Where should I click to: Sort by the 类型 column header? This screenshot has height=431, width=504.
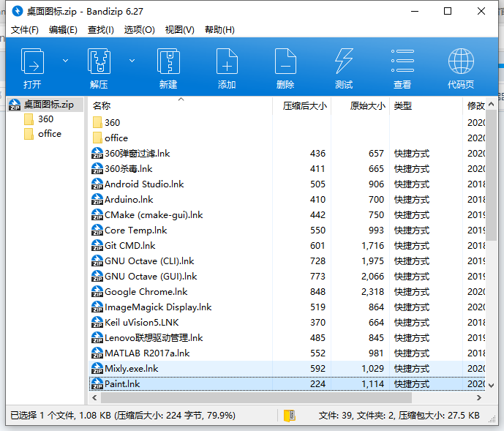point(426,106)
